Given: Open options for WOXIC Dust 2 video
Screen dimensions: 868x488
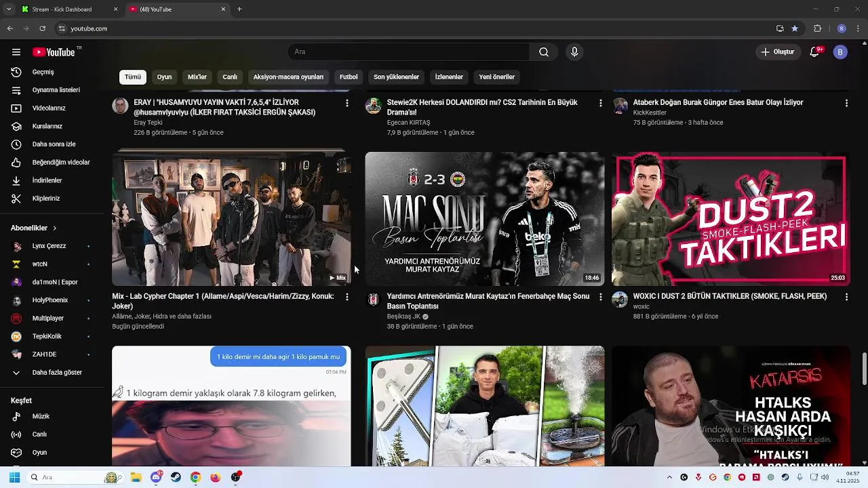Looking at the screenshot, I should [x=846, y=297].
